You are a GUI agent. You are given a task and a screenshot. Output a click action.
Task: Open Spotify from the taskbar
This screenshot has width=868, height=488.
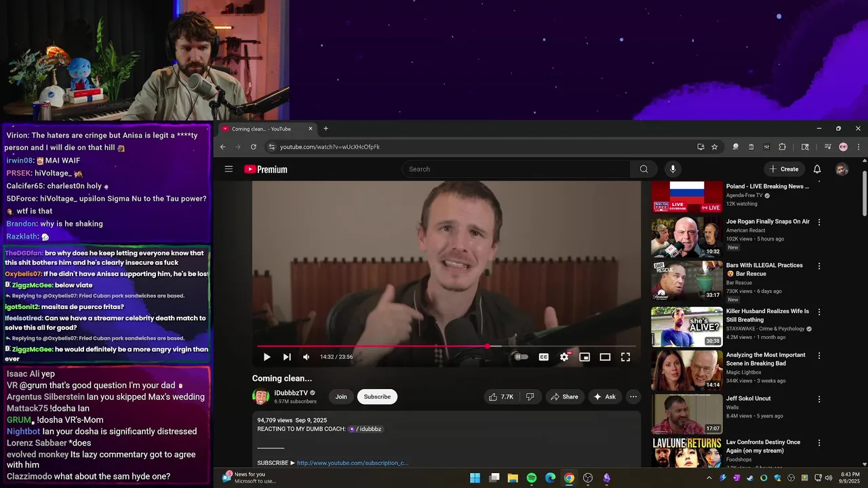(x=532, y=478)
